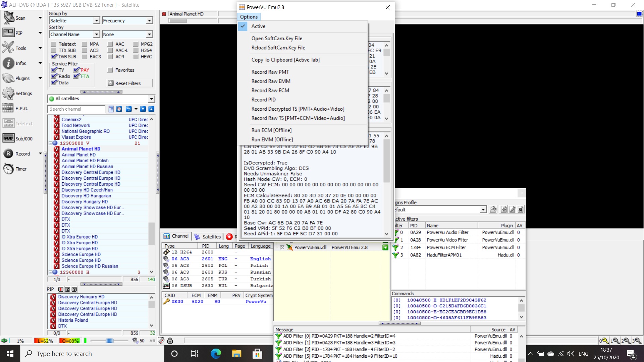Click the Sub/000 subtitle icon
The width and height of the screenshot is (644, 362).
[8, 138]
